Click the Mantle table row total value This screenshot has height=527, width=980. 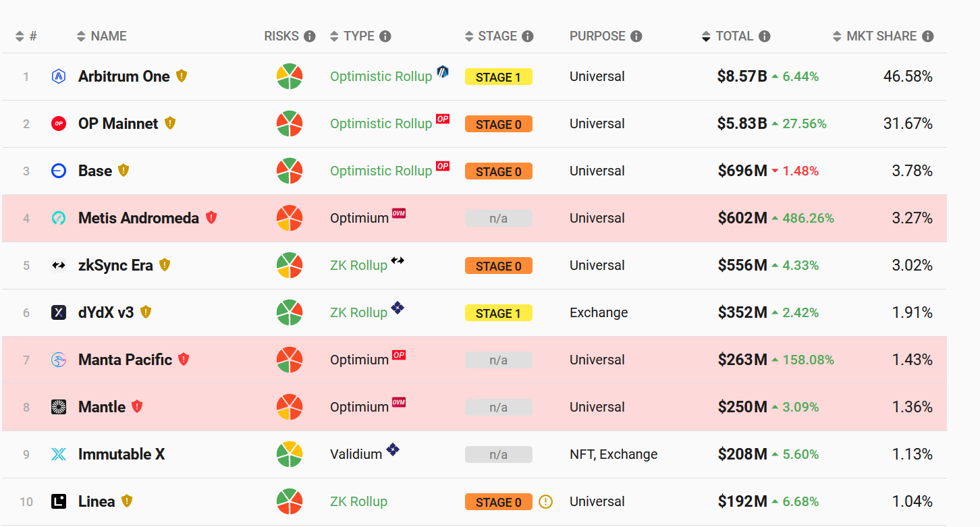742,408
